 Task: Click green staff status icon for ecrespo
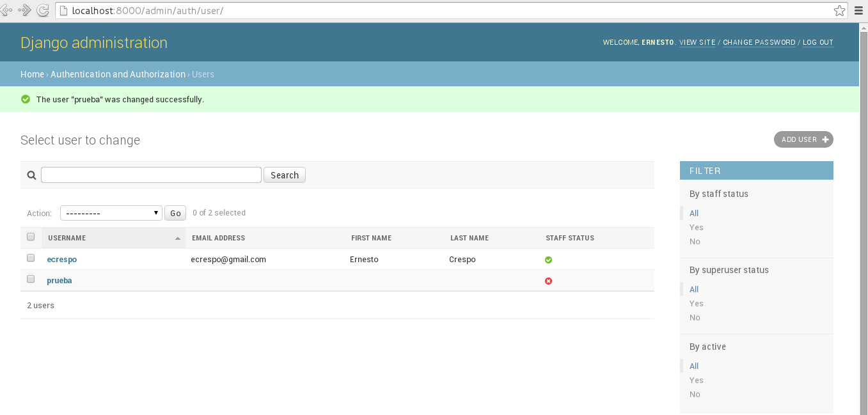[x=548, y=260]
